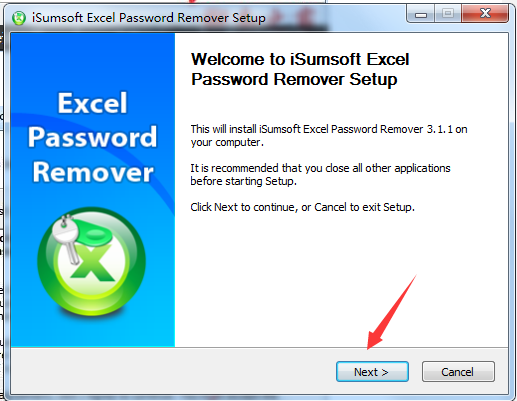
Task: Click the close all applications recommendation text
Action: [x=320, y=175]
